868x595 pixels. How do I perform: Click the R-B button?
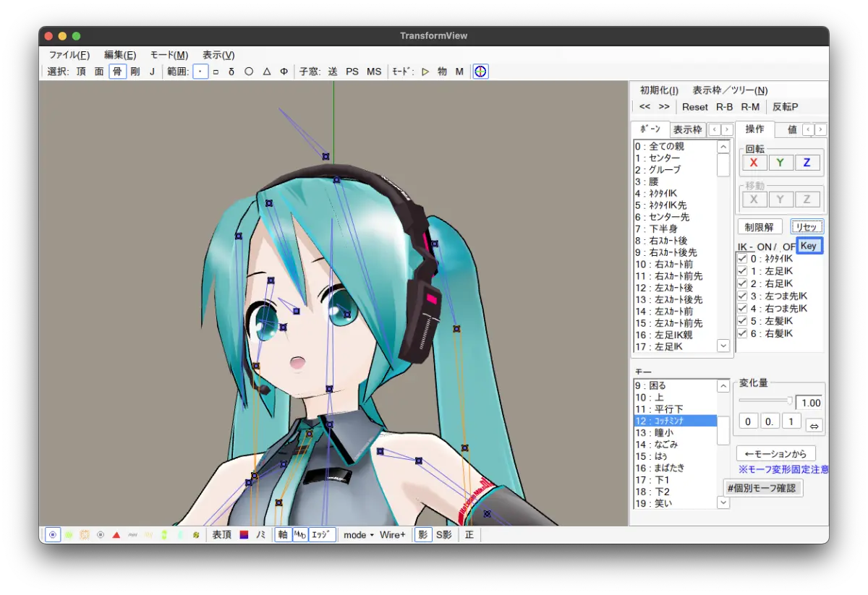tap(725, 107)
